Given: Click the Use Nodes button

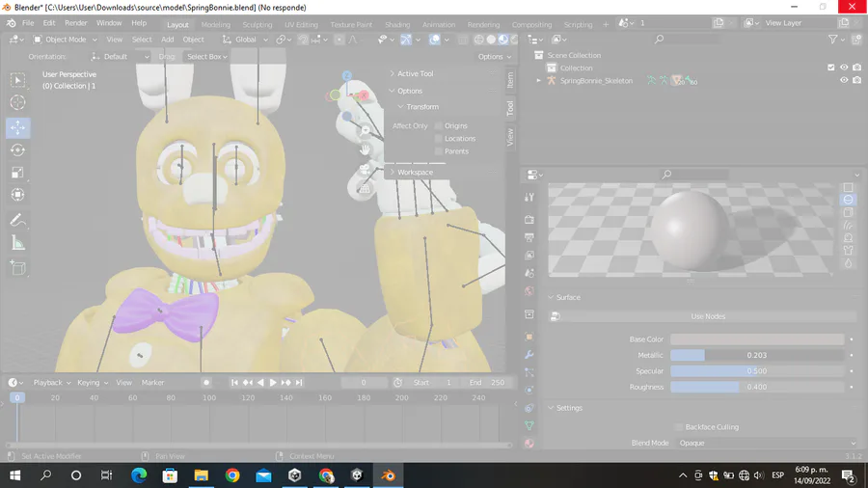Looking at the screenshot, I should click(707, 316).
